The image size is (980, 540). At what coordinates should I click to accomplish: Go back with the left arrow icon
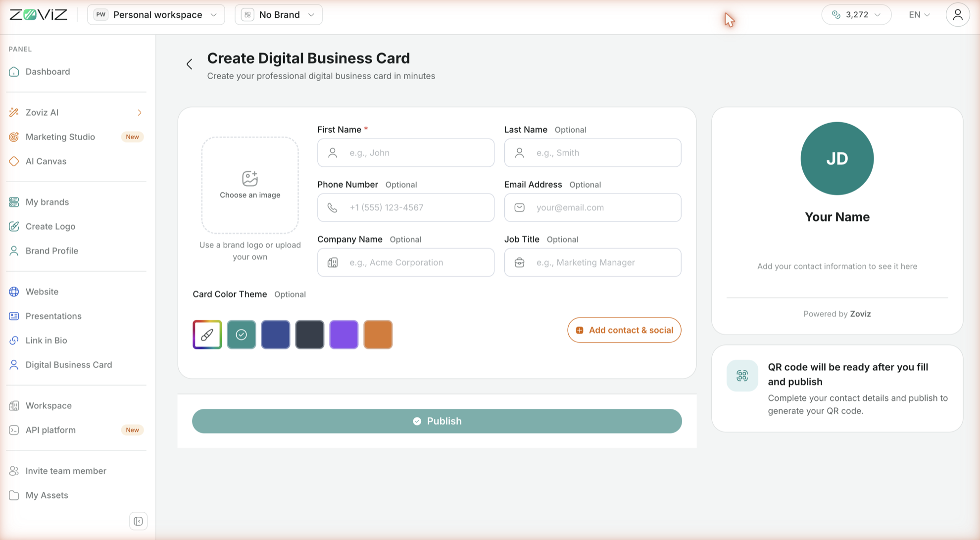click(190, 64)
